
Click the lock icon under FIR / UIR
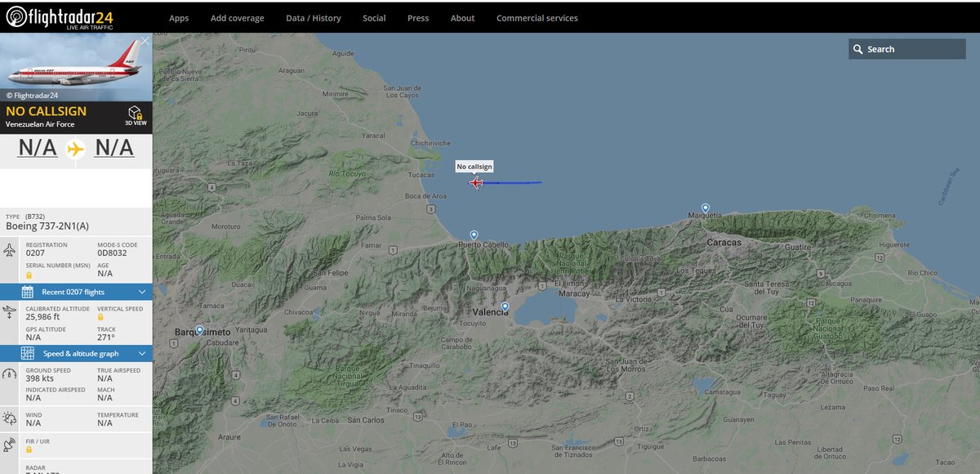coord(29,449)
